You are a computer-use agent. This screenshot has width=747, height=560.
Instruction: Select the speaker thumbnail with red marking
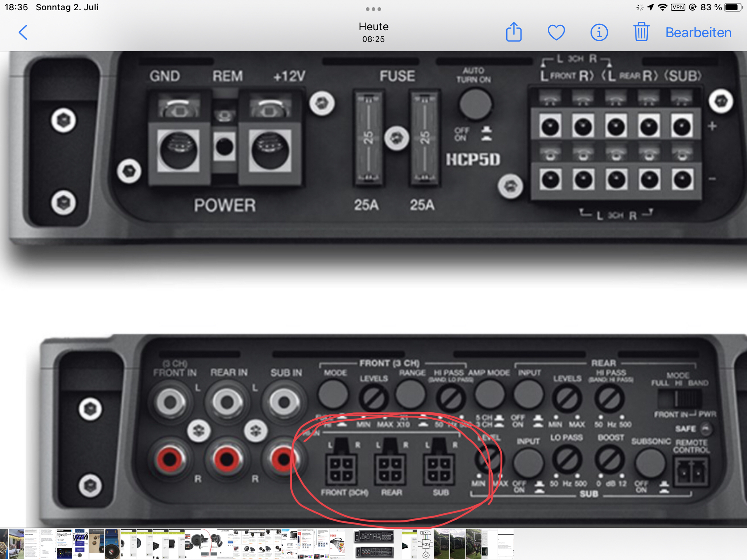(209, 544)
